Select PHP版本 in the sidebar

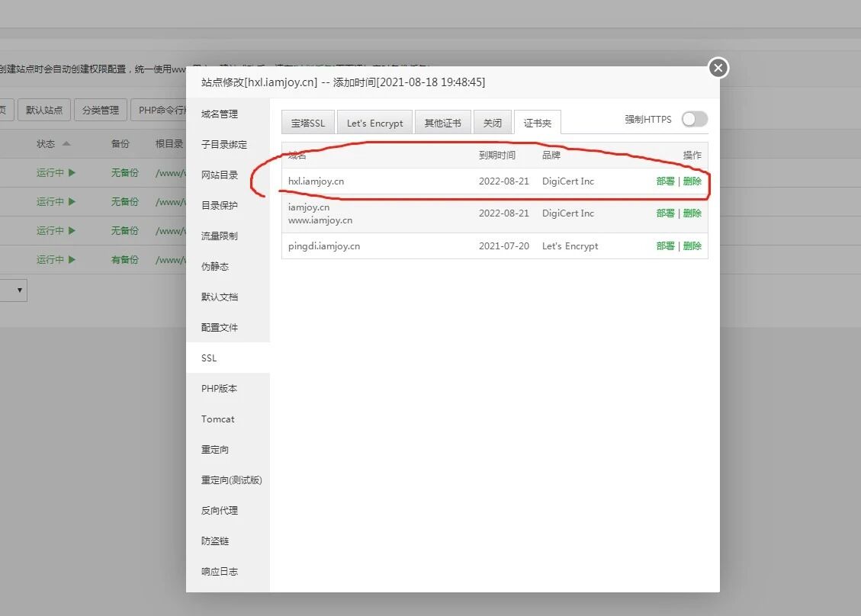(x=219, y=388)
